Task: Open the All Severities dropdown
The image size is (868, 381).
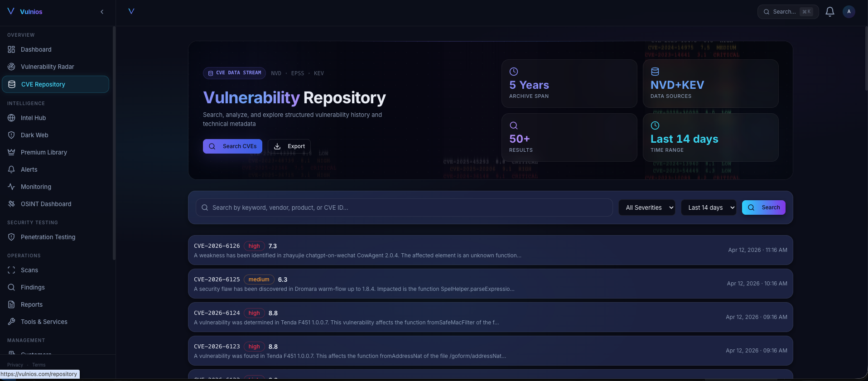Action: (647, 207)
